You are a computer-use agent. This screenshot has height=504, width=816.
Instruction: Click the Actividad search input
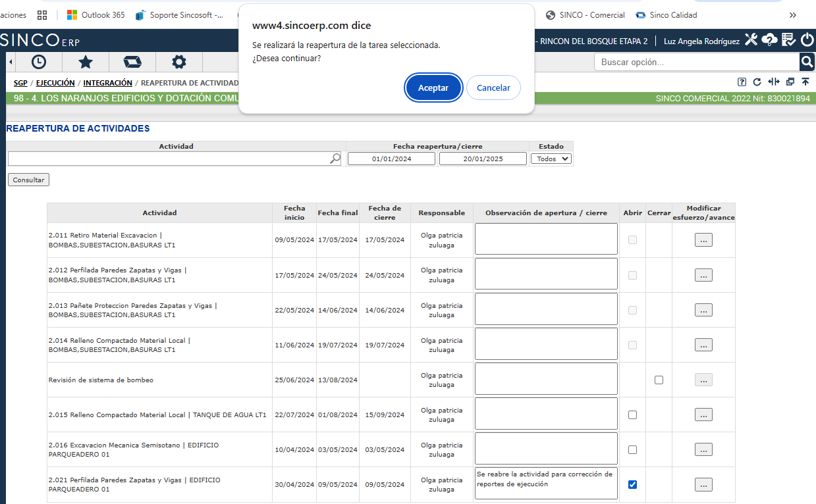(x=169, y=159)
